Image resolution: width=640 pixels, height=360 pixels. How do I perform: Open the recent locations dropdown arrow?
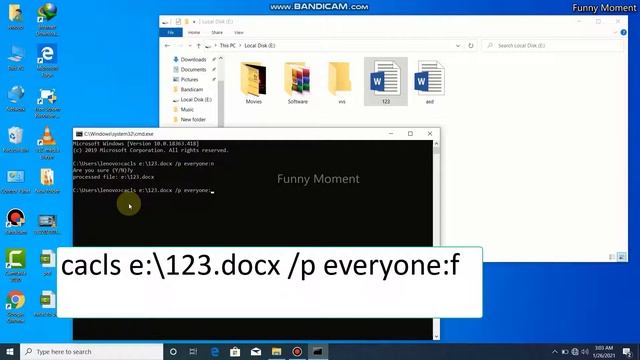tap(190, 46)
